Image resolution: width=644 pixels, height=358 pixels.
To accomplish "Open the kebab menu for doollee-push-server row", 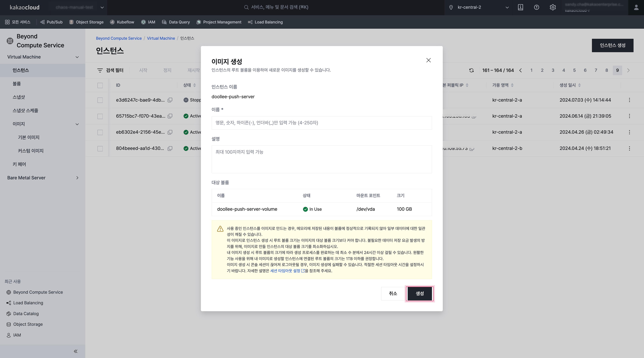I will coord(629,100).
